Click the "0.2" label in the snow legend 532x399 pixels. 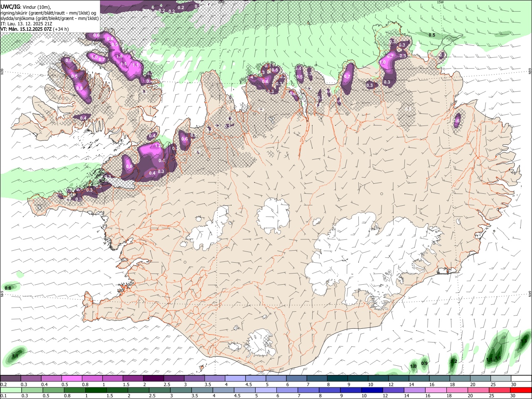(x=3, y=384)
